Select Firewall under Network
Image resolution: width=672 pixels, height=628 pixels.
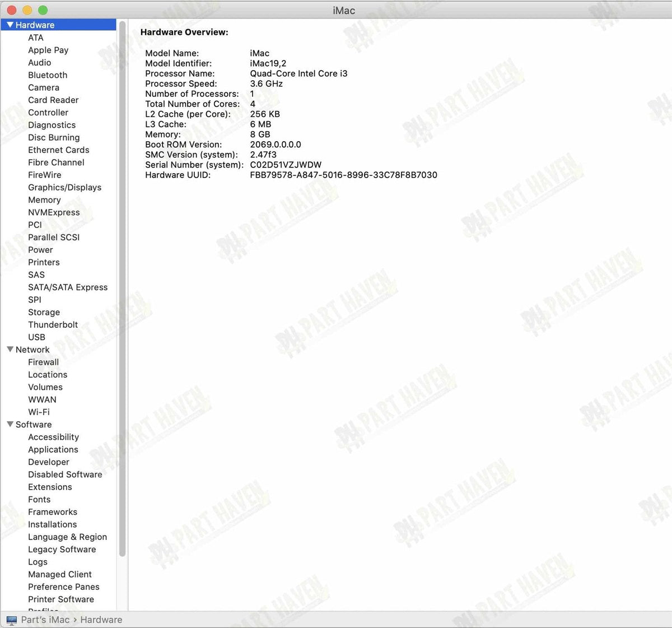click(x=44, y=362)
